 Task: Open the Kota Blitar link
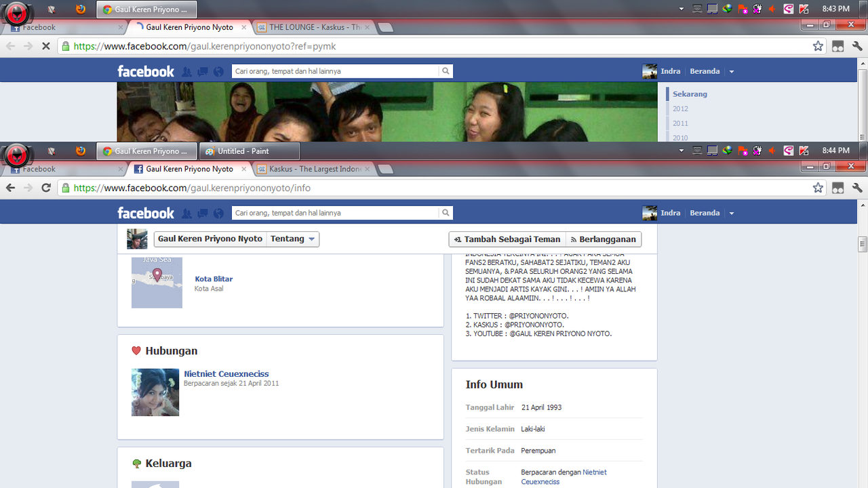(x=214, y=279)
